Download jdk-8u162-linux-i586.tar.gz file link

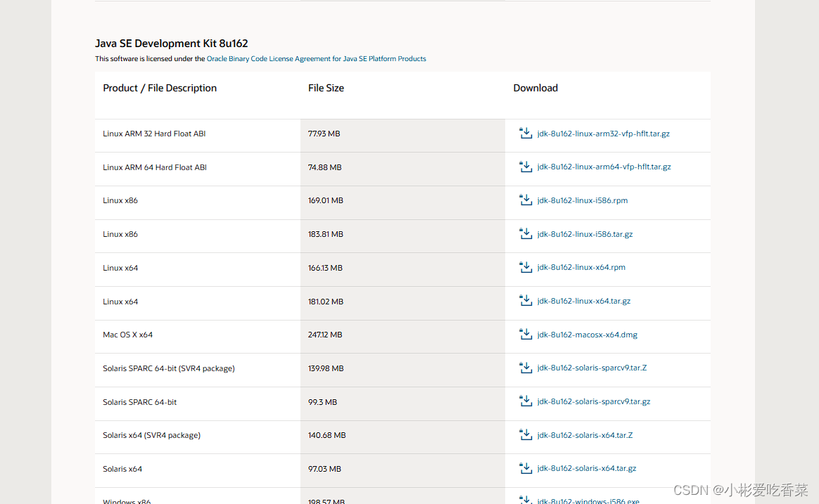(585, 234)
